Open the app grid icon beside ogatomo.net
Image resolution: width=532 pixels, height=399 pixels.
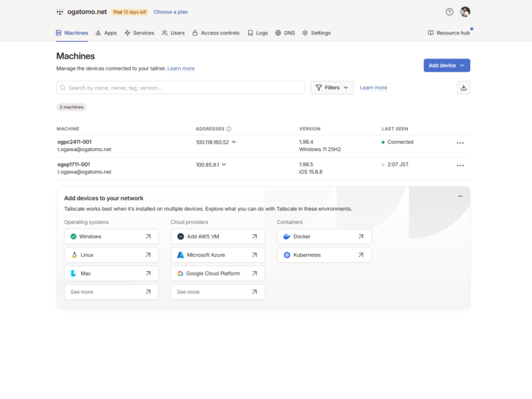tap(60, 12)
